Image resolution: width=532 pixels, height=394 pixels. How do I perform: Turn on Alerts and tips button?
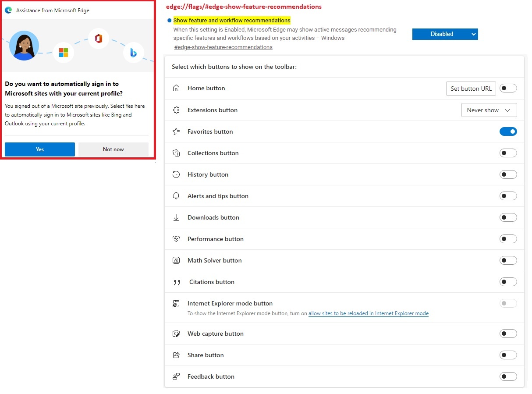[508, 196]
